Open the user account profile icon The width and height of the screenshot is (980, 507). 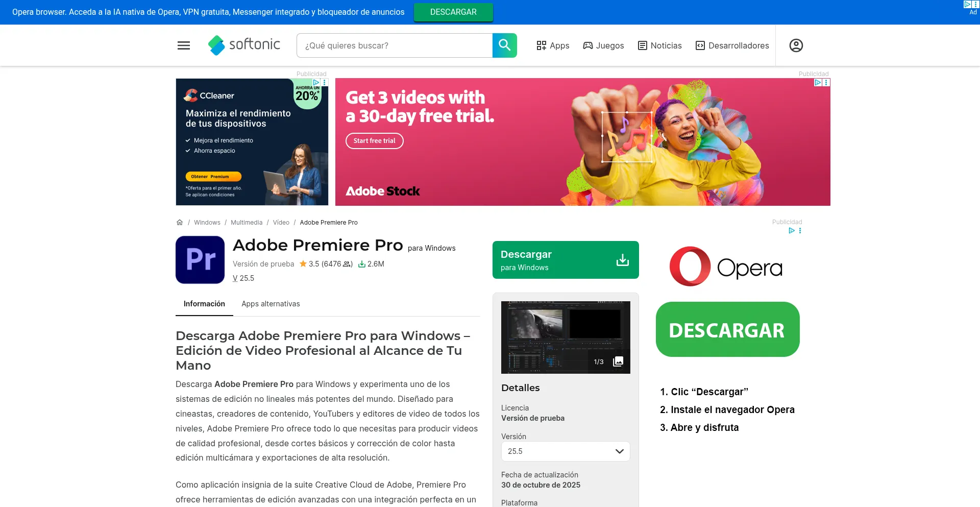pyautogui.click(x=796, y=45)
